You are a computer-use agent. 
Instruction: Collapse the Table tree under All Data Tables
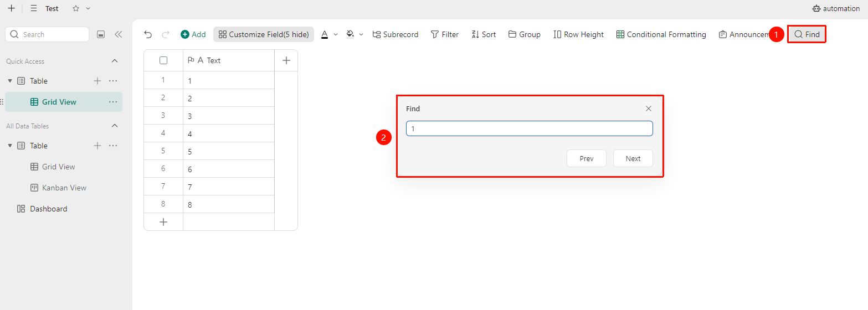click(x=10, y=146)
